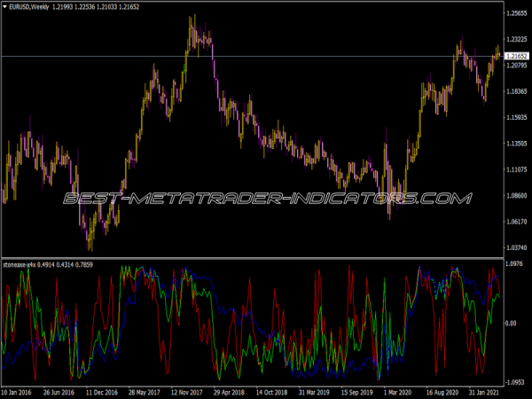Viewport: 532px width, 399px height.
Task: Click the triangle arrow before EURUSD,Weekly
Action: coord(6,7)
